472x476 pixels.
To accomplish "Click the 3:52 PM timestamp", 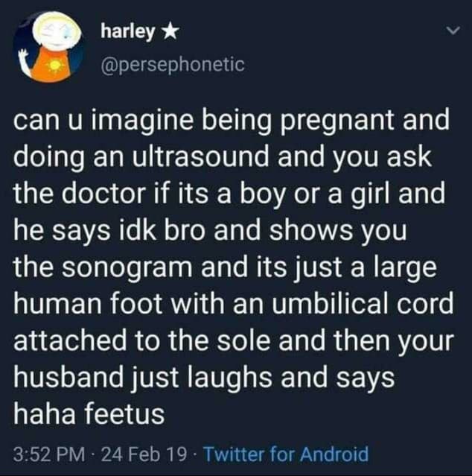I will (x=49, y=454).
